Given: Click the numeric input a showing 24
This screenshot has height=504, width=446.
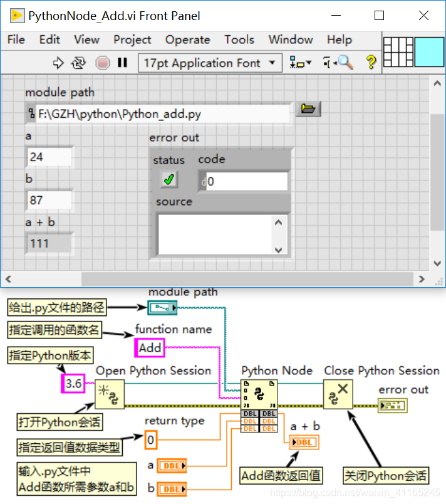Looking at the screenshot, I should (49, 157).
